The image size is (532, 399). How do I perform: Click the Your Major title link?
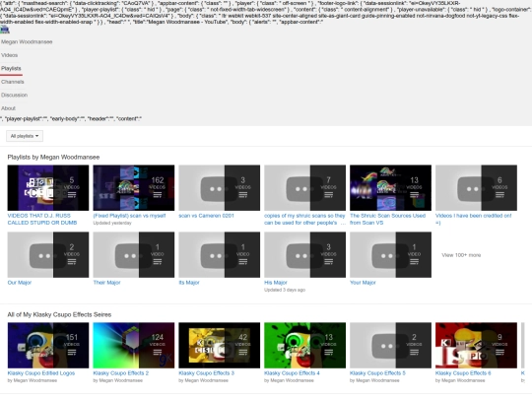point(363,283)
